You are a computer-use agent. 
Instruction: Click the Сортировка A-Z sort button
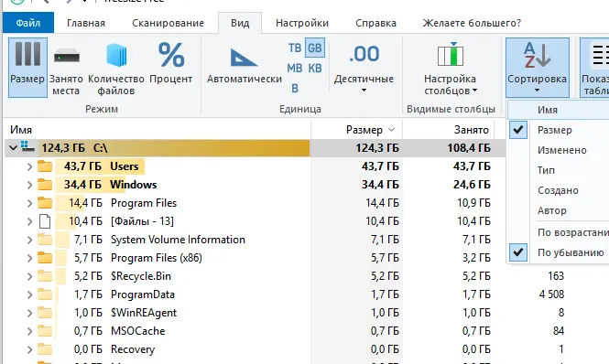pyautogui.click(x=538, y=67)
